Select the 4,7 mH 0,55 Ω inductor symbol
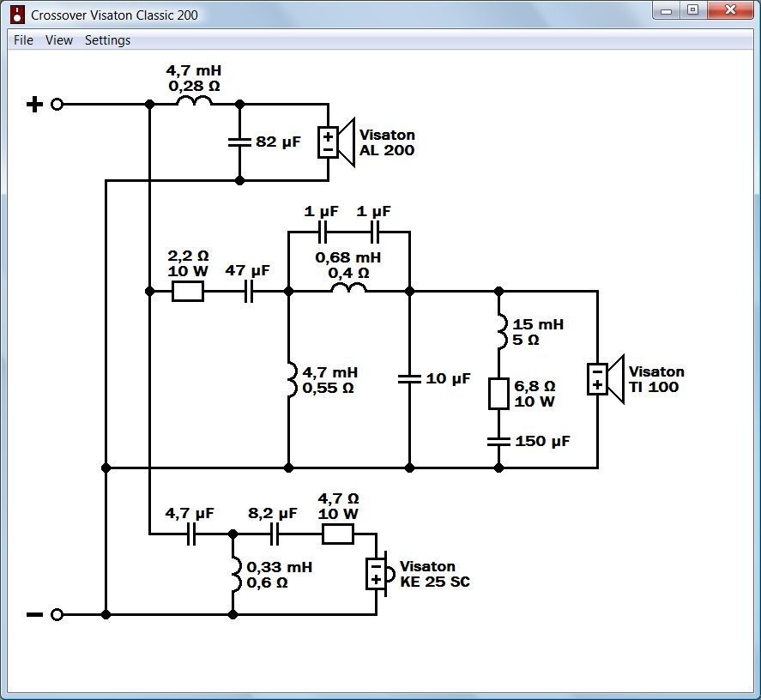The height and width of the screenshot is (700, 761). pos(293,380)
